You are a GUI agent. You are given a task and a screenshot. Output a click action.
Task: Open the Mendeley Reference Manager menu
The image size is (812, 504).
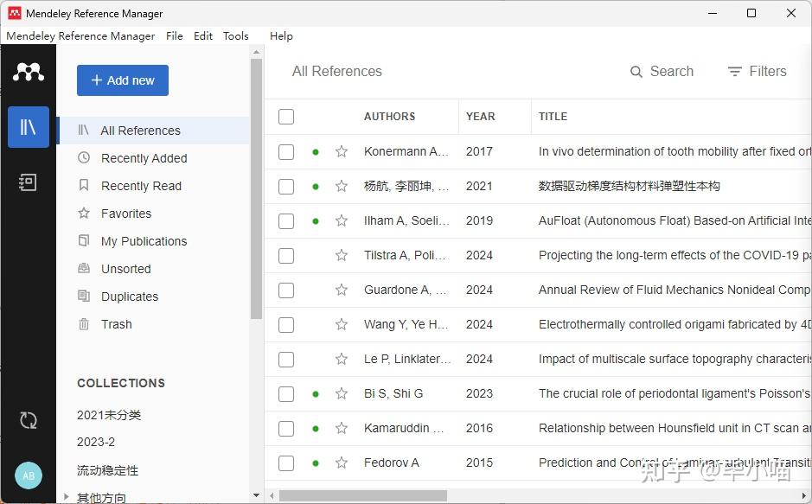click(80, 36)
